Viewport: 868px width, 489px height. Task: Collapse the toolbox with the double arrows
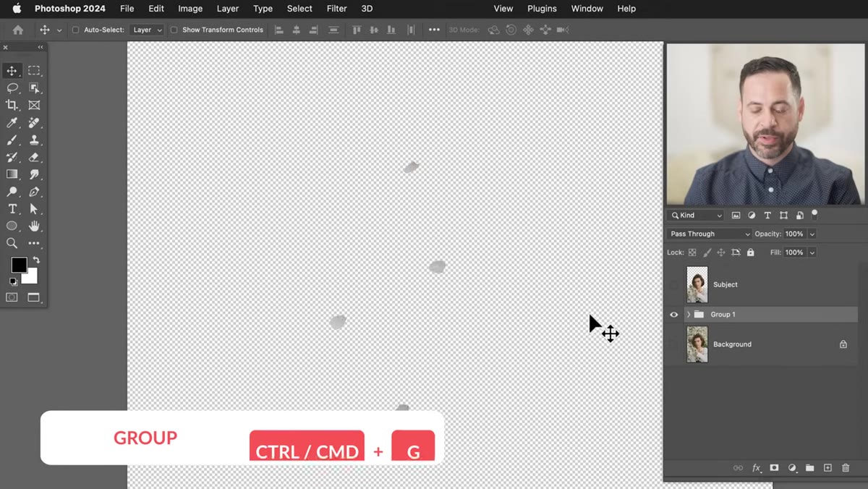41,47
